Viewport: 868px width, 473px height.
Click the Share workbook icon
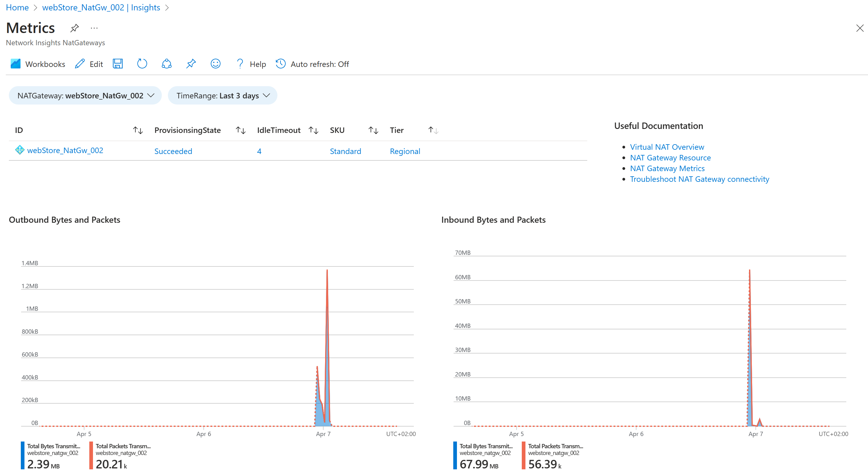click(x=166, y=64)
